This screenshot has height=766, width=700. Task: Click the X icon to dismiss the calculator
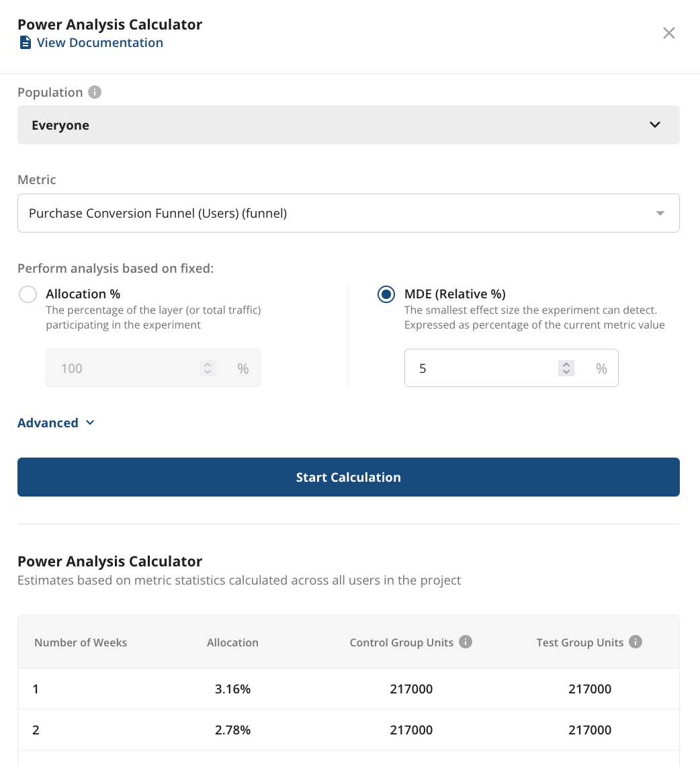coord(668,32)
